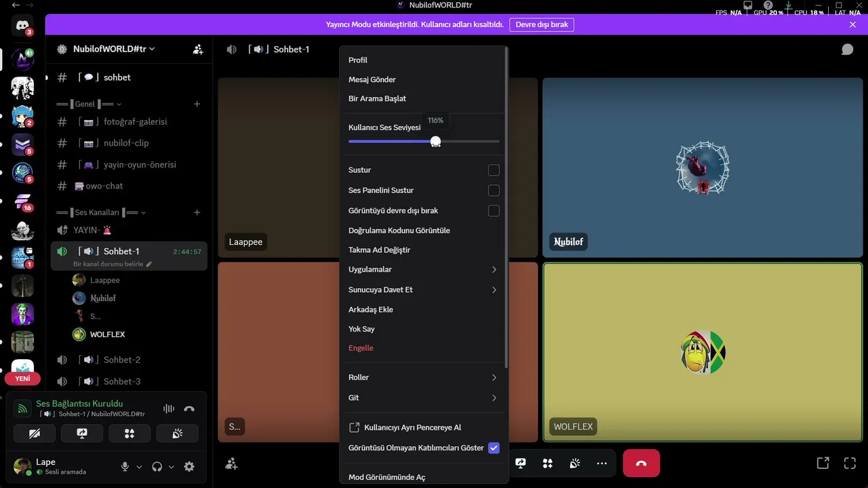
Task: Edit the channel status pencil icon
Action: (149, 264)
